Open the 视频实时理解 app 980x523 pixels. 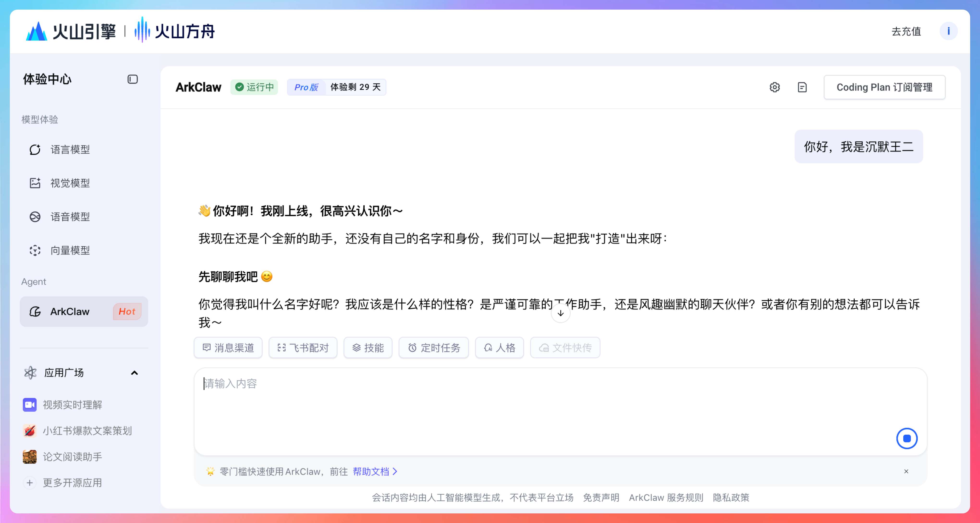[72, 405]
